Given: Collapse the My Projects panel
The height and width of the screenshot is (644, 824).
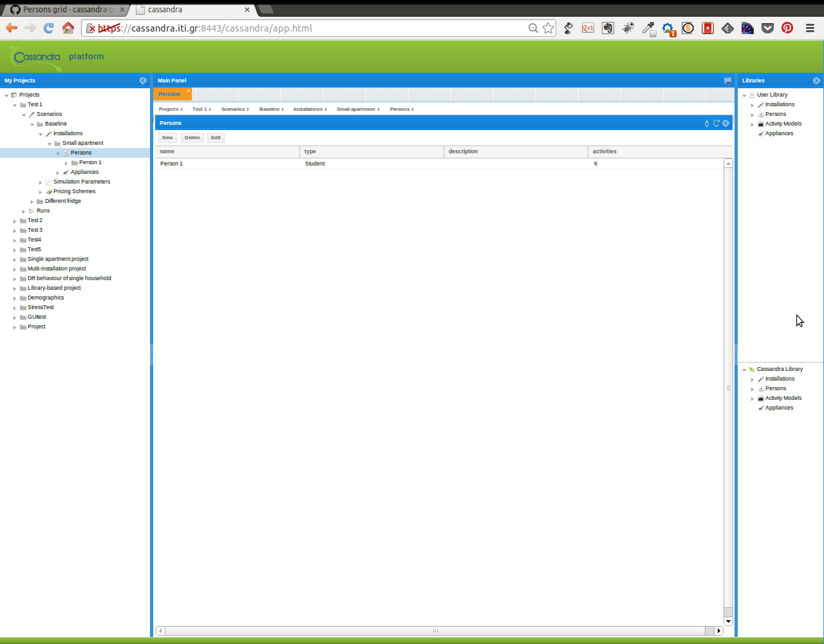Looking at the screenshot, I should pyautogui.click(x=143, y=80).
